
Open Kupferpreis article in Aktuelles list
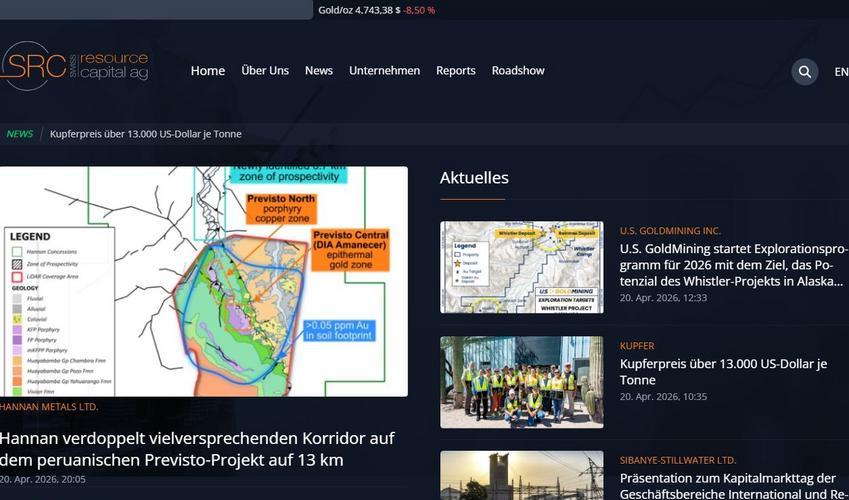[x=723, y=372]
